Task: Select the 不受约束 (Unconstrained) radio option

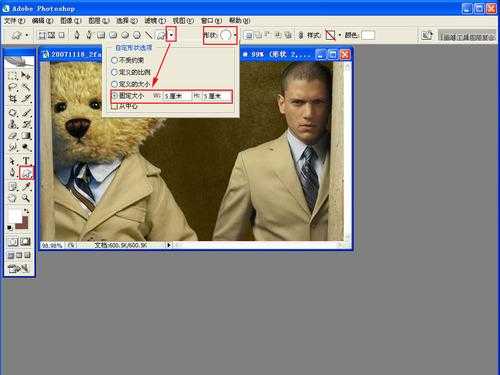Action: pyautogui.click(x=114, y=60)
